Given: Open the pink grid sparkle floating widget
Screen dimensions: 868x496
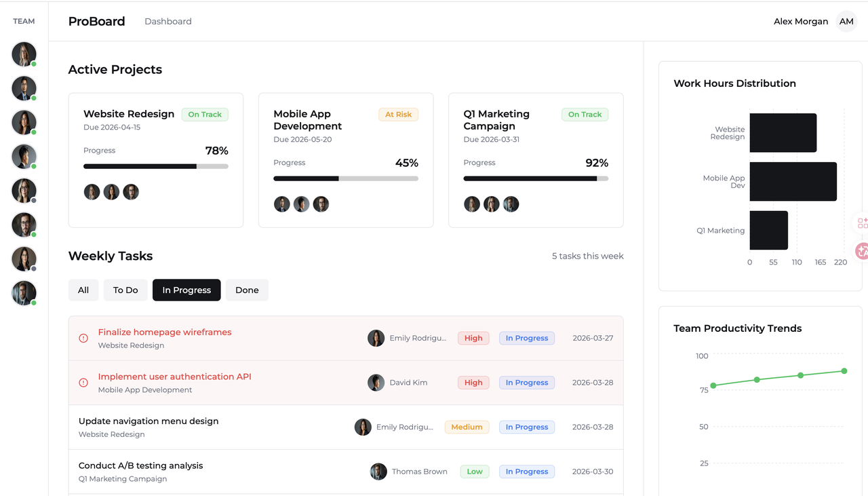Looking at the screenshot, I should pos(862,223).
